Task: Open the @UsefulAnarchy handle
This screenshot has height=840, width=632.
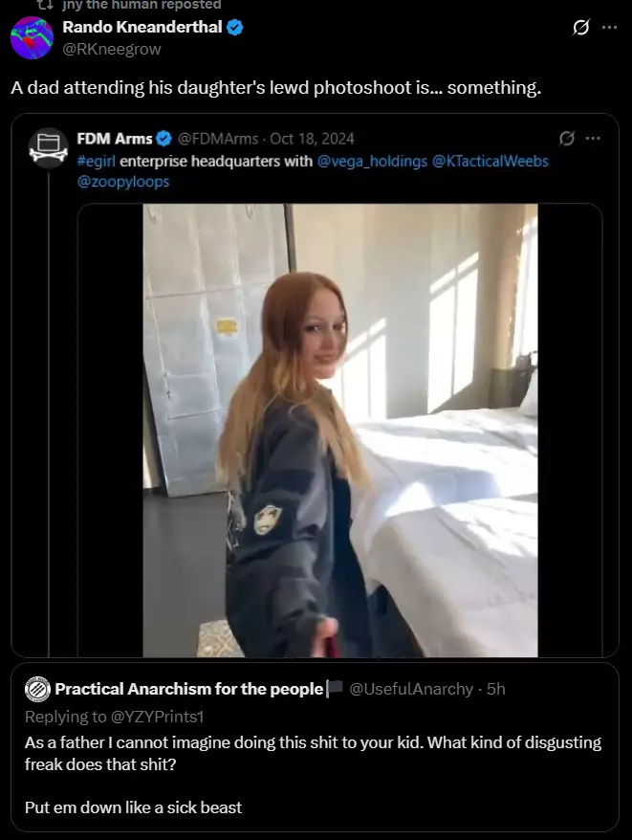Action: [x=411, y=689]
